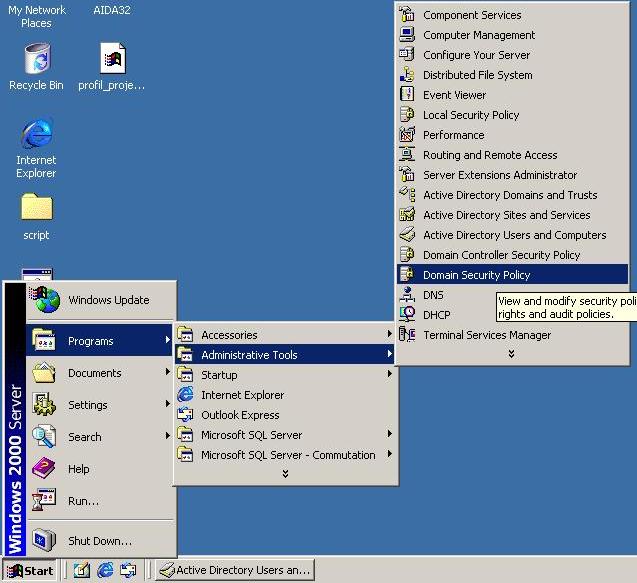
Task: Click the Distributed File System label
Action: coord(478,75)
